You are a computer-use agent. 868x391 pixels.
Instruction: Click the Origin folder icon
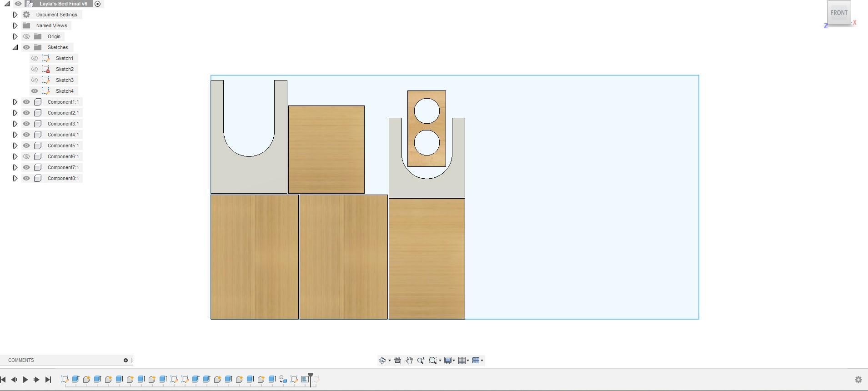pos(38,36)
